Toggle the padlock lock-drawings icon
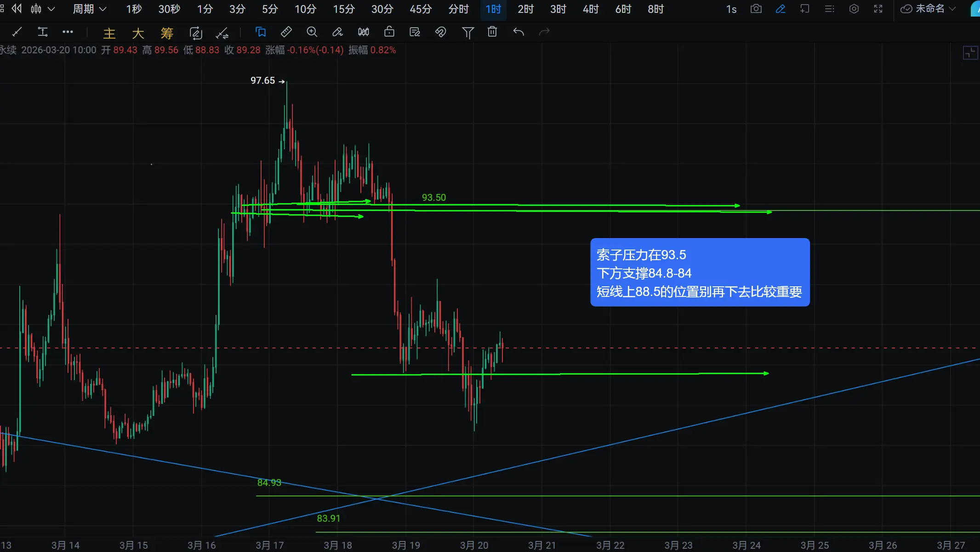The width and height of the screenshot is (980, 552). click(x=389, y=32)
